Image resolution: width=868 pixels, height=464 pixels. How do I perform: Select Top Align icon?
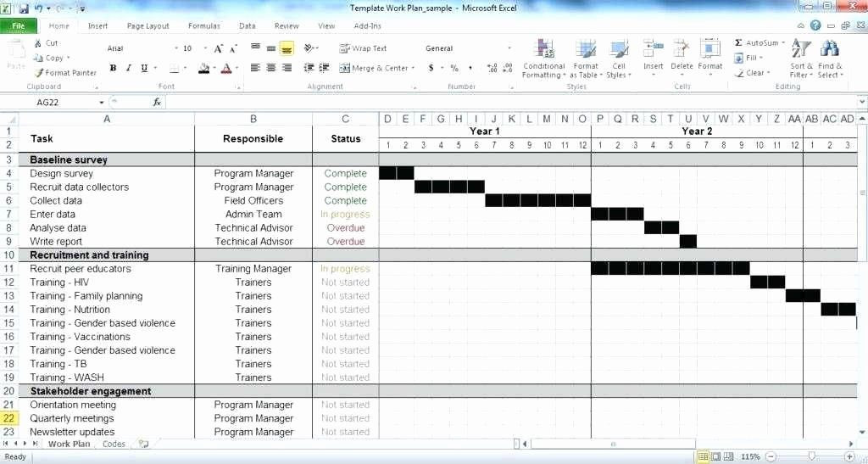255,48
